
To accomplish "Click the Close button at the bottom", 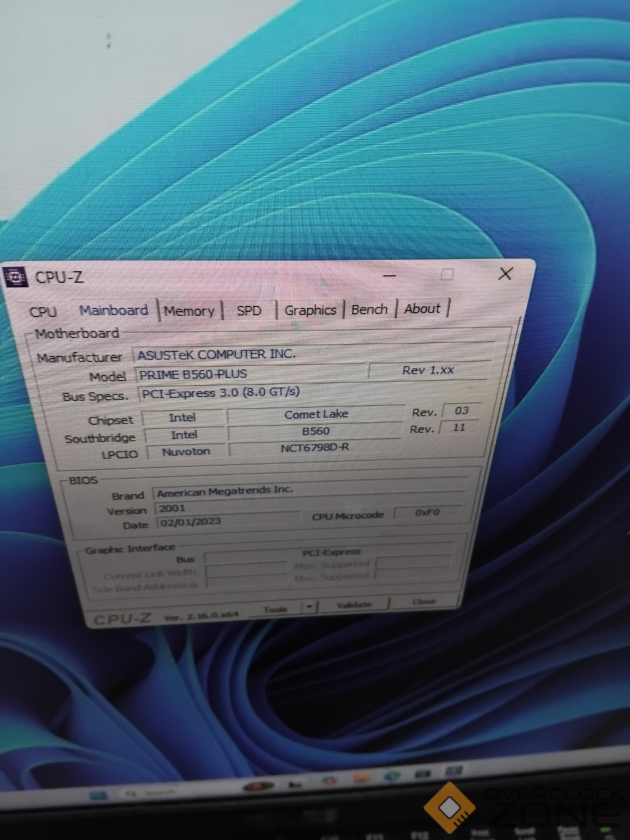I will pos(424,601).
